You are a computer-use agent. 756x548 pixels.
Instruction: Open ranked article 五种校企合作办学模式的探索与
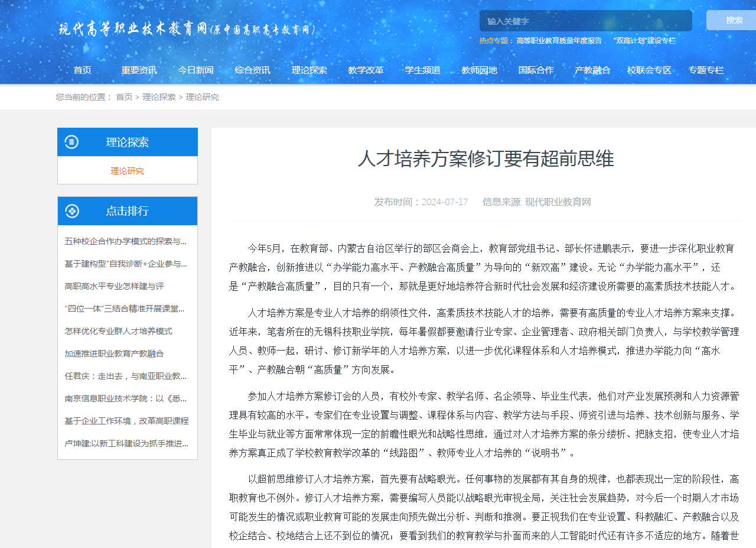pyautogui.click(x=126, y=241)
